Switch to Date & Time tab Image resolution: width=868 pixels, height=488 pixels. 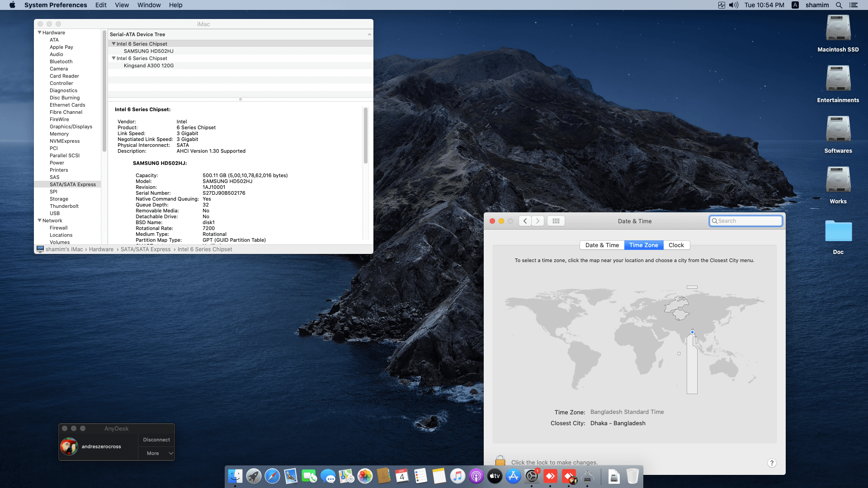(x=602, y=245)
